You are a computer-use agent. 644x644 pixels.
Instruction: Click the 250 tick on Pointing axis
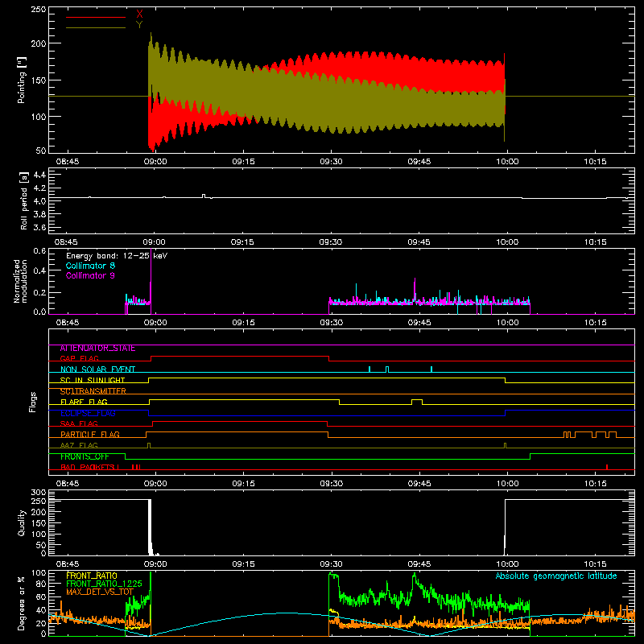tap(39, 10)
